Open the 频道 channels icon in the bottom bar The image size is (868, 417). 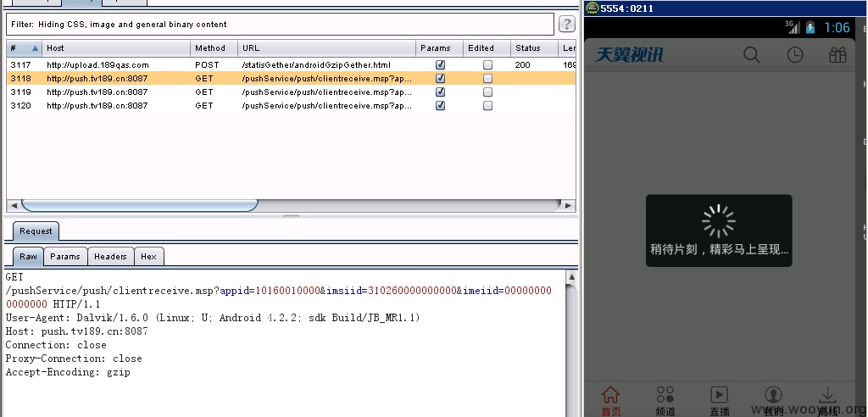665,395
